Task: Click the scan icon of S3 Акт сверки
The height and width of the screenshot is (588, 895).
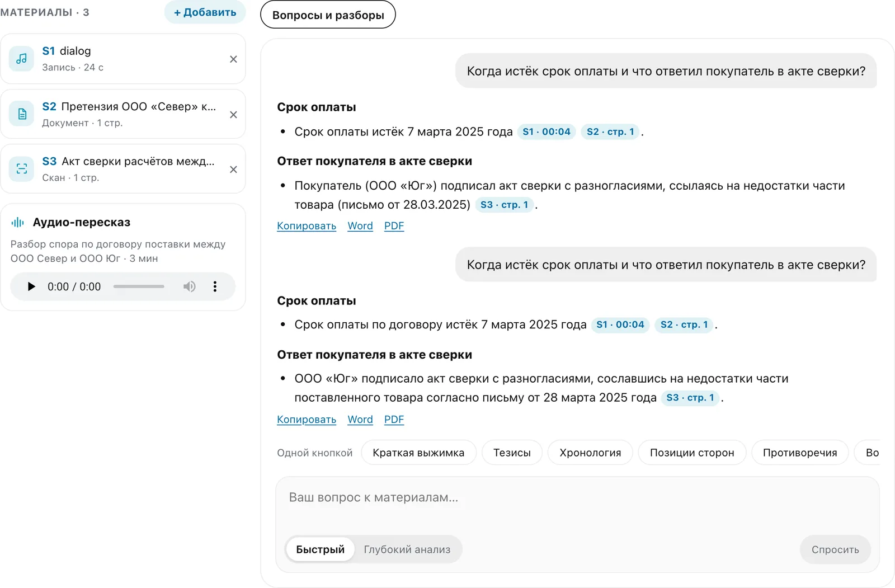Action: coord(22,169)
